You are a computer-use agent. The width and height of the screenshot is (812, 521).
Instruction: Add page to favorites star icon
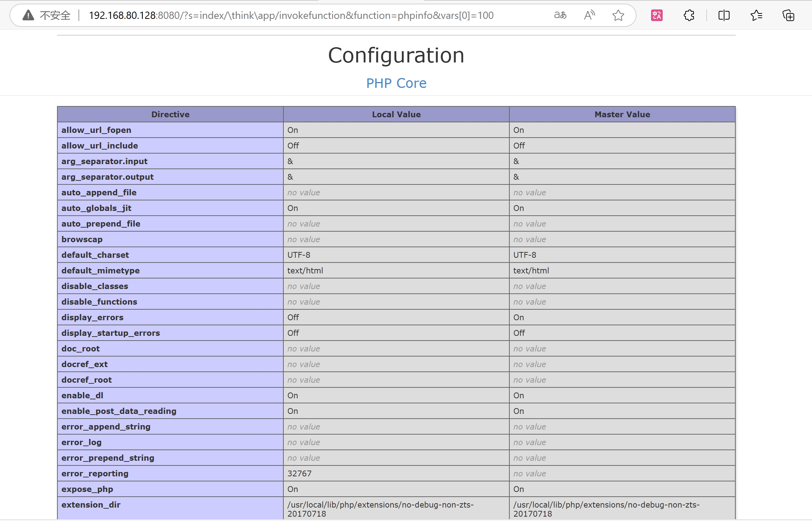tap(618, 15)
